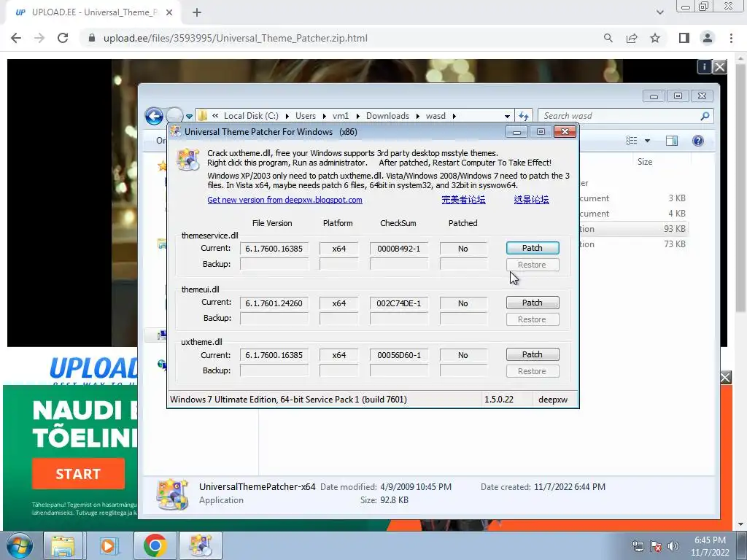This screenshot has width=747, height=560.
Task: Open Chrome profile avatar icon
Action: (x=708, y=38)
